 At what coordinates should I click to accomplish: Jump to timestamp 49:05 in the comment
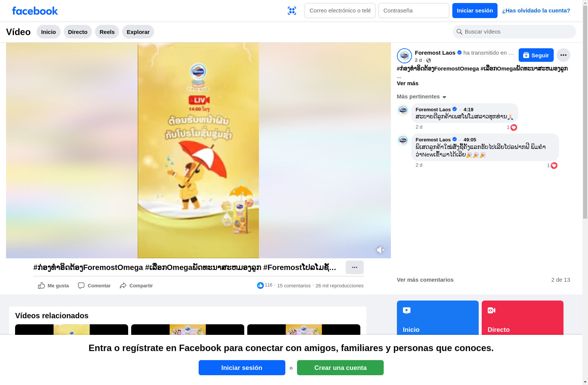470,140
